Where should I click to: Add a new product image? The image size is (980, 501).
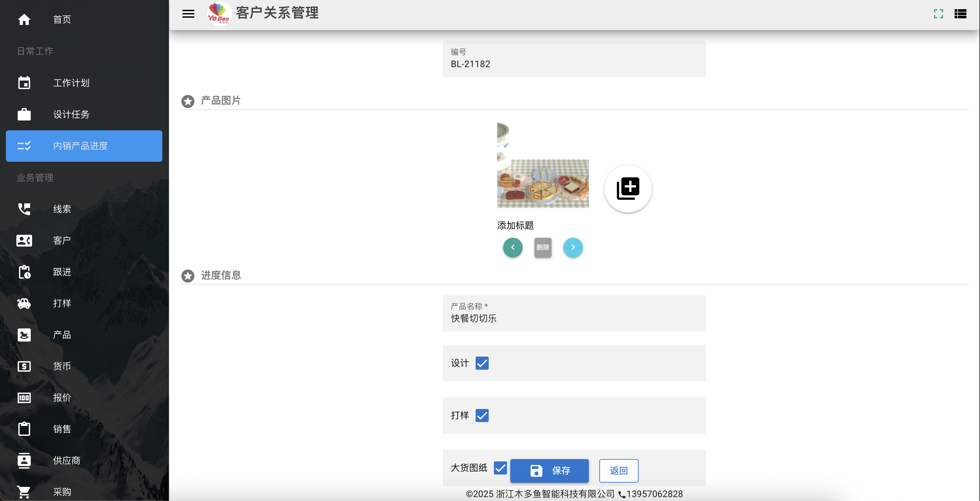tap(628, 188)
